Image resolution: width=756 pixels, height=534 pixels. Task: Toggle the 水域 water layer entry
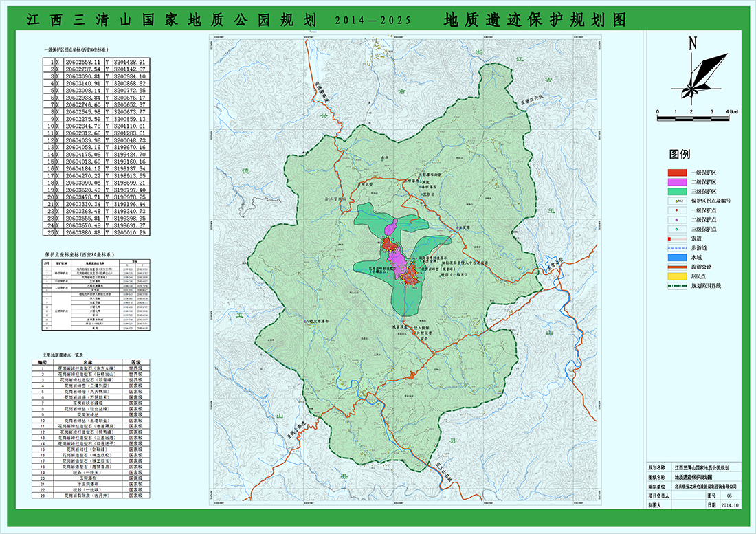click(x=676, y=257)
